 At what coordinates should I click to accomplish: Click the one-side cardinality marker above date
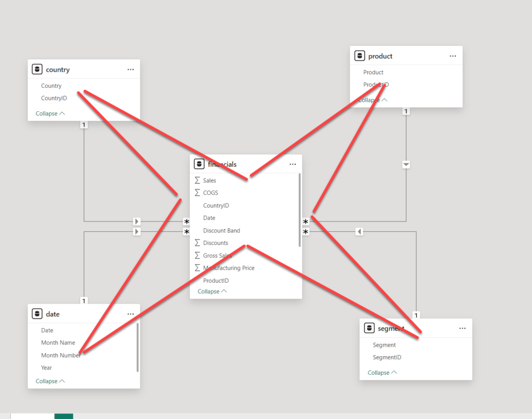click(84, 300)
